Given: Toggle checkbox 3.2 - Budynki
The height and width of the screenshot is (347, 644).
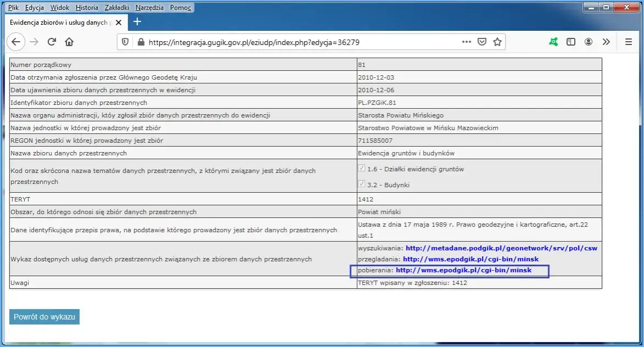Looking at the screenshot, I should 361,185.
